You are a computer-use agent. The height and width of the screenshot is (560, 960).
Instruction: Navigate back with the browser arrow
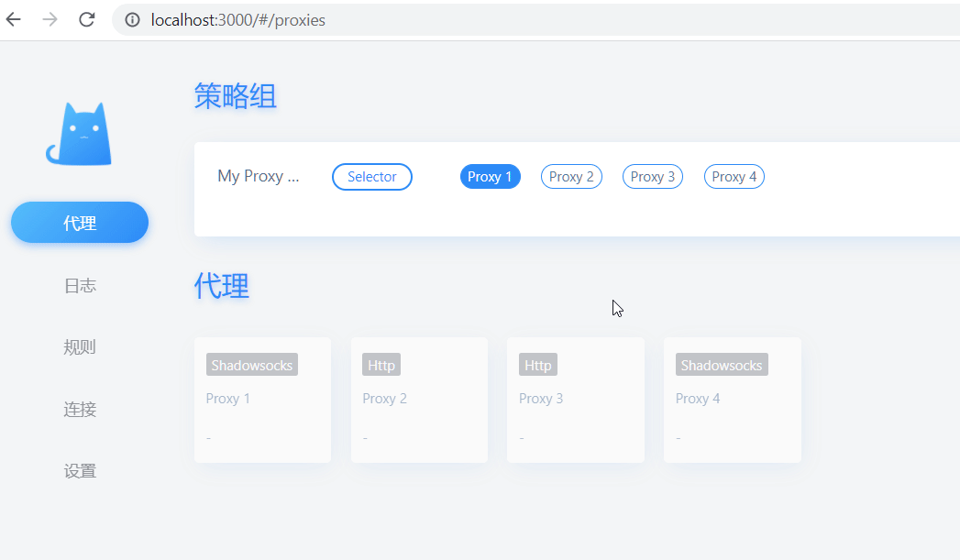(x=13, y=19)
